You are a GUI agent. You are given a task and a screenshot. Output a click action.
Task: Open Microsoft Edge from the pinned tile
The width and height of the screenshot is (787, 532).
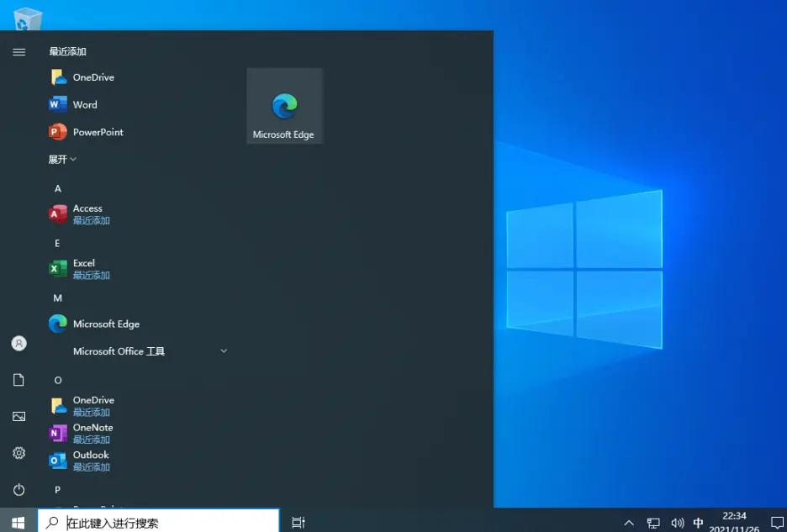point(284,105)
